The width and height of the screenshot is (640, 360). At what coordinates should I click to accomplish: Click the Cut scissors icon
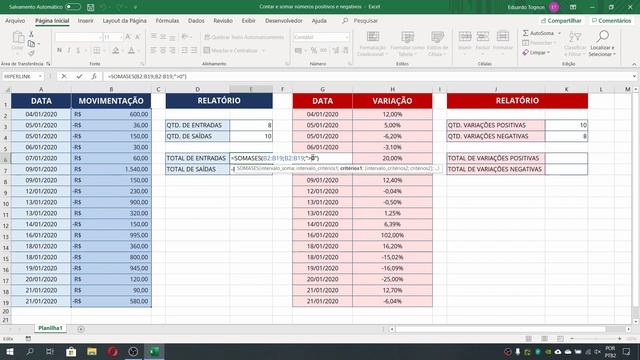coord(31,35)
